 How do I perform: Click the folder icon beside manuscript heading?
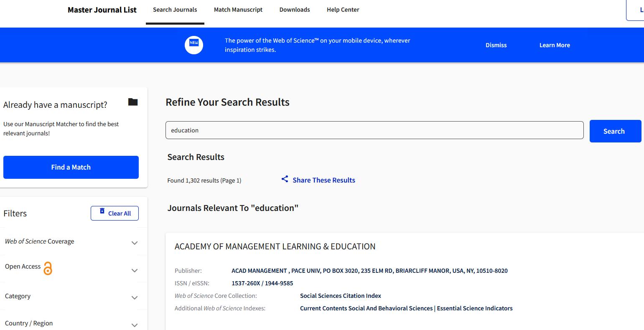coord(133,102)
